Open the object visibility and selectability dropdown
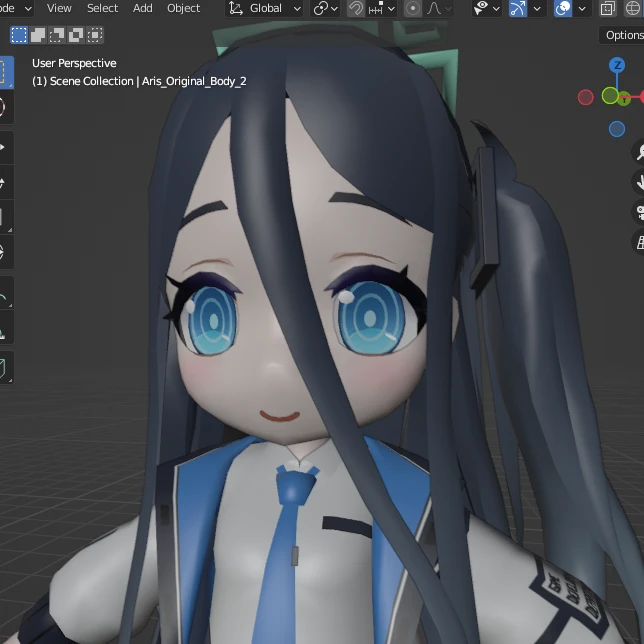 click(x=486, y=8)
